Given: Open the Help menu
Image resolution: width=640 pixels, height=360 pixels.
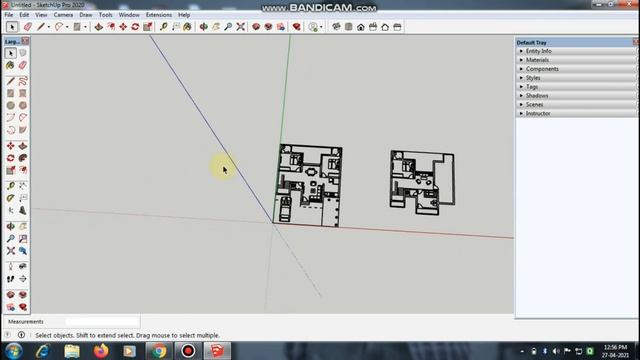Looking at the screenshot, I should [x=184, y=15].
